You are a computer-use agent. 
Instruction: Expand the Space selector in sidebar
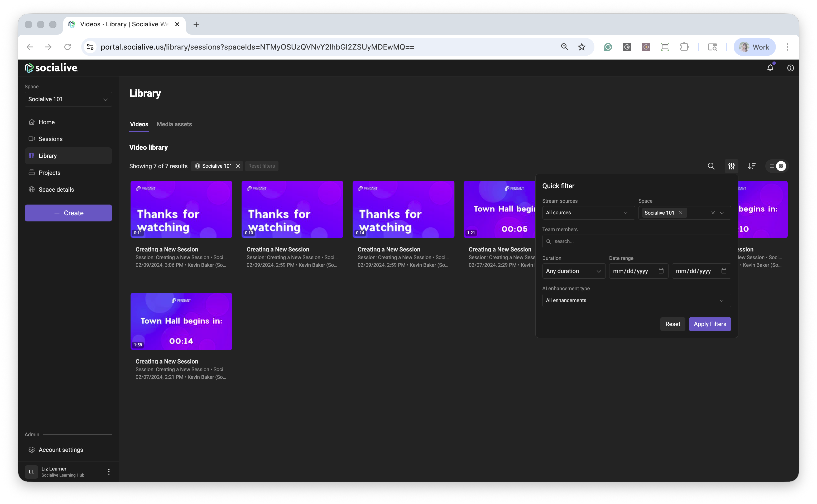pyautogui.click(x=68, y=99)
